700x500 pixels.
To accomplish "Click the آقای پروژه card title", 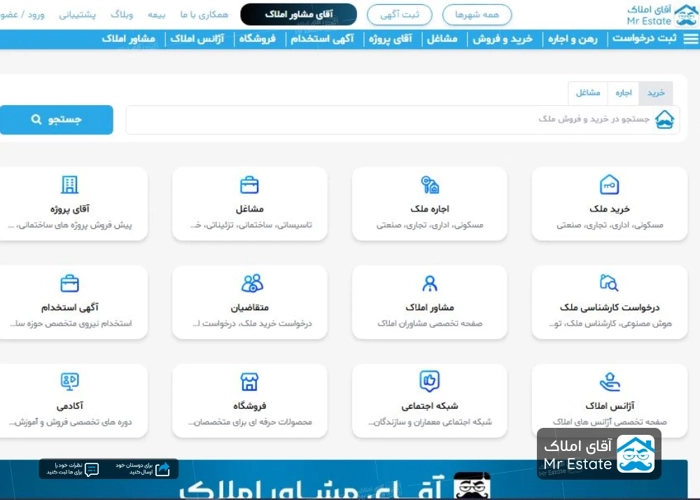I will [70, 208].
